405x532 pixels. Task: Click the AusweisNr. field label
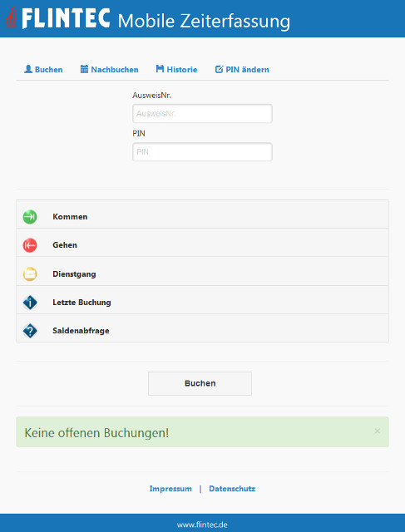coord(151,96)
